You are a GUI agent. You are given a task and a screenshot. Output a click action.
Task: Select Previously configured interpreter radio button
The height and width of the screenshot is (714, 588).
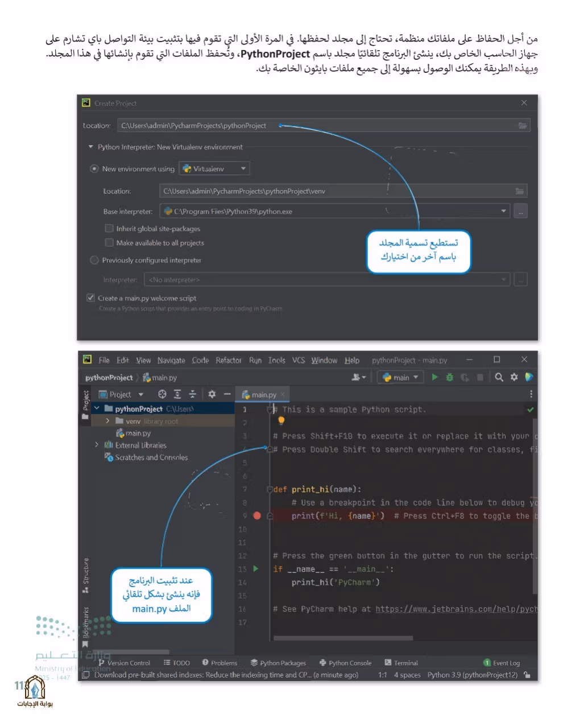point(94,260)
